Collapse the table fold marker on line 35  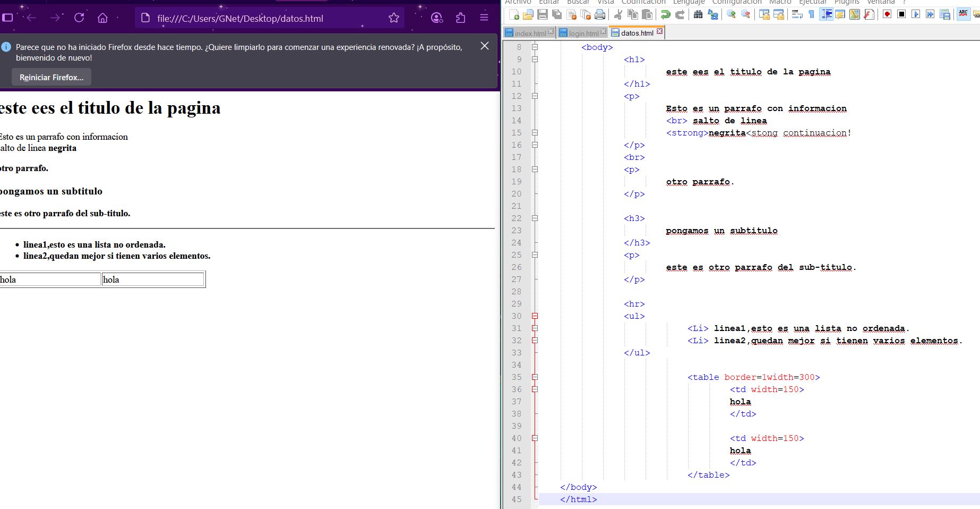[535, 377]
